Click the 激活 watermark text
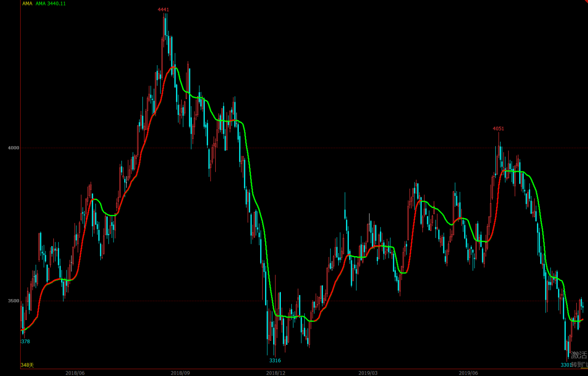 (579, 355)
